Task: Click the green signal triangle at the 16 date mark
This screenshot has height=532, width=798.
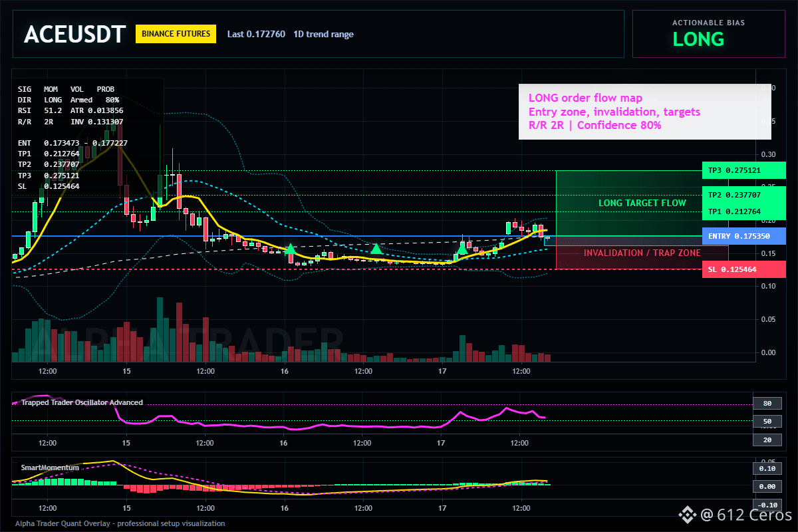Action: (291, 249)
